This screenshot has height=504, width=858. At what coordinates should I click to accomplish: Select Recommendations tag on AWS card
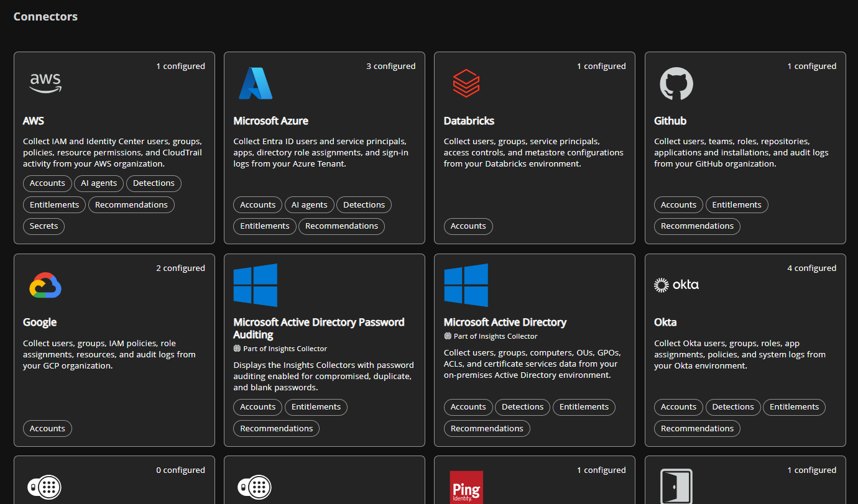tap(131, 204)
